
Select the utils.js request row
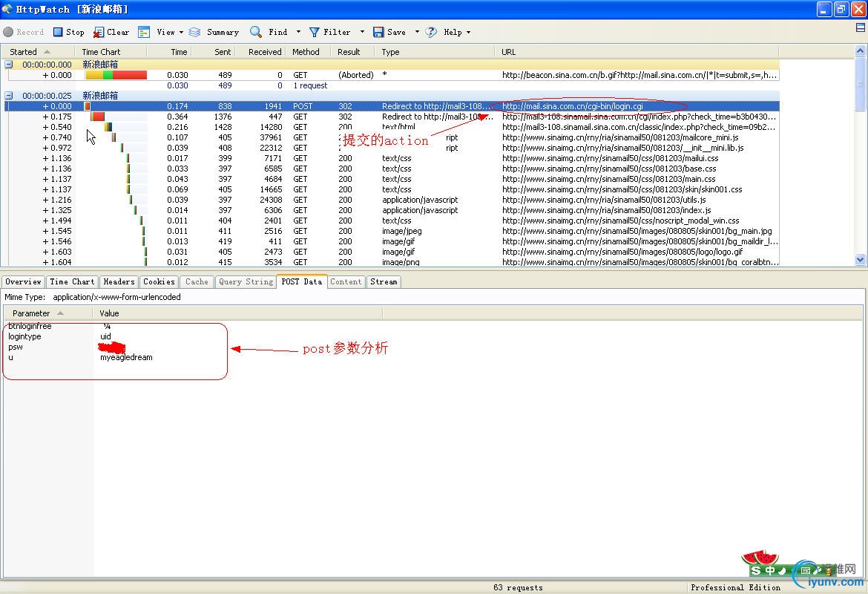(x=392, y=200)
